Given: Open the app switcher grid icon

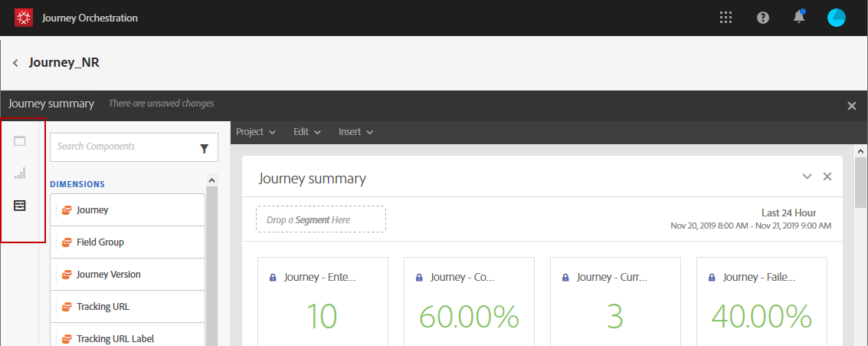Looking at the screenshot, I should pos(726,18).
